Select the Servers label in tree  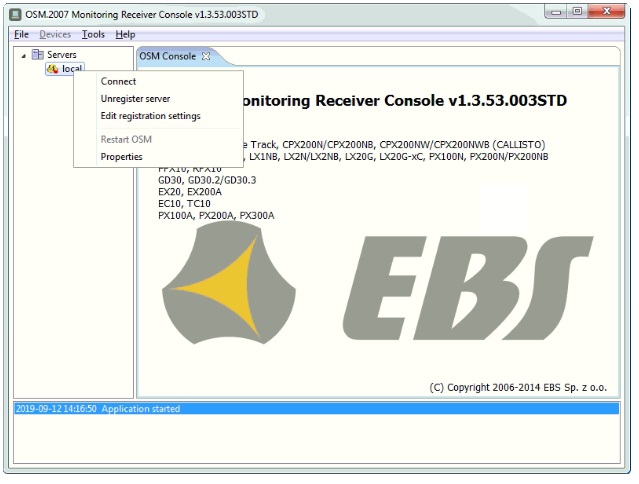pyautogui.click(x=61, y=55)
